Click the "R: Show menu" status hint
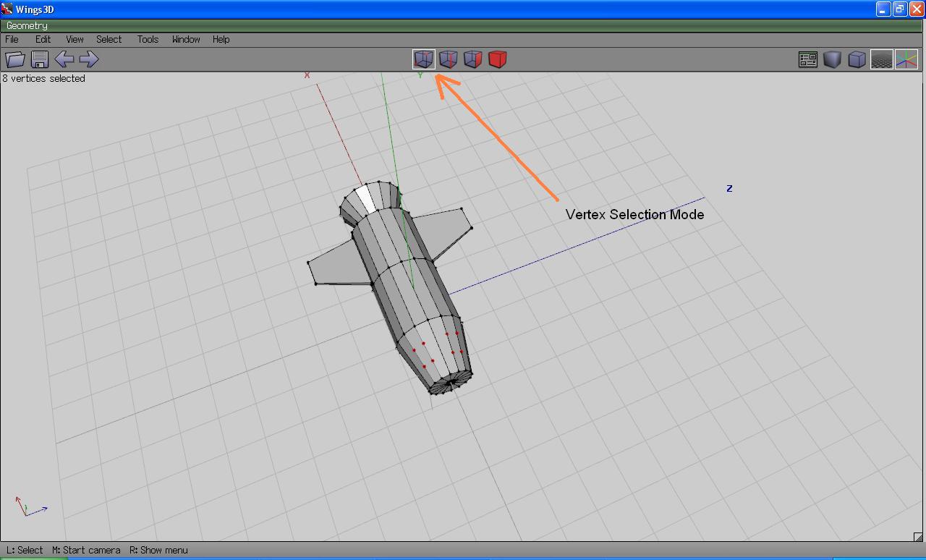 point(158,550)
